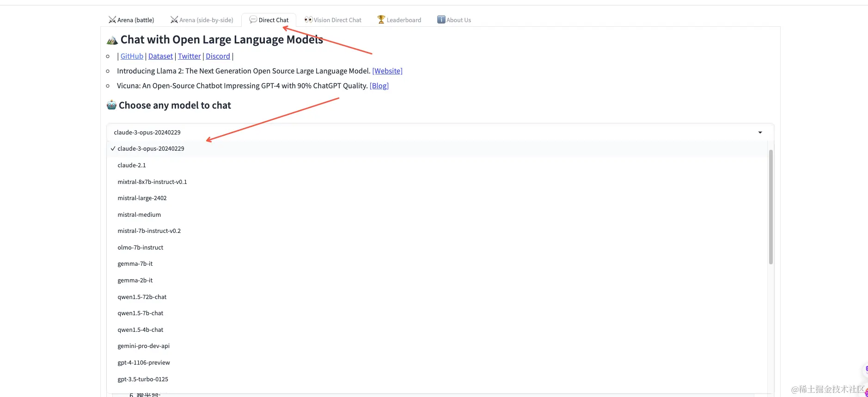Open the Dataset link
This screenshot has width=868, height=397.
point(160,56)
